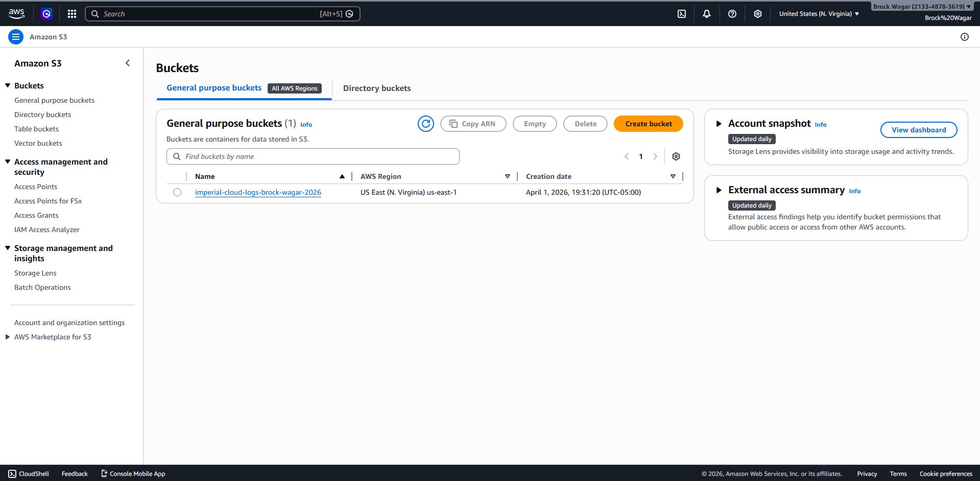Click the Amazon S3 sidebar title
980x481 pixels.
(38, 63)
